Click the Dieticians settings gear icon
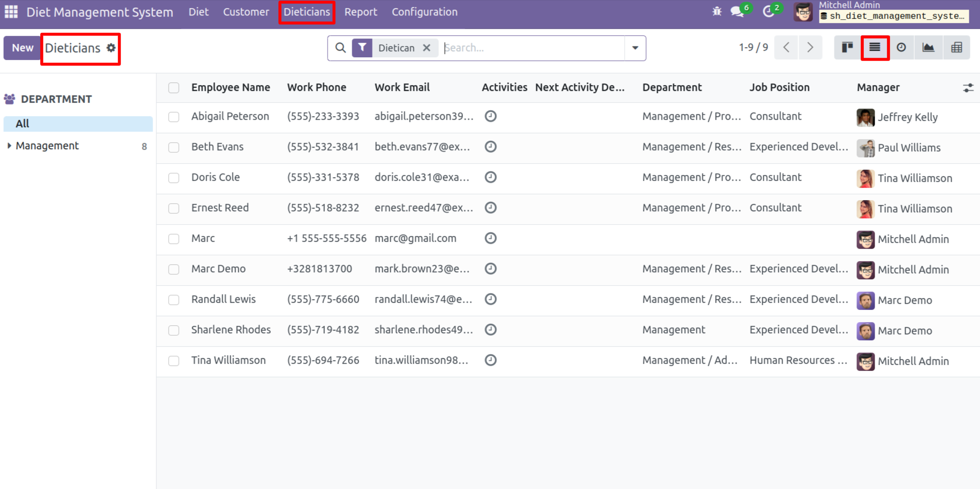Image resolution: width=980 pixels, height=489 pixels. 111,48
